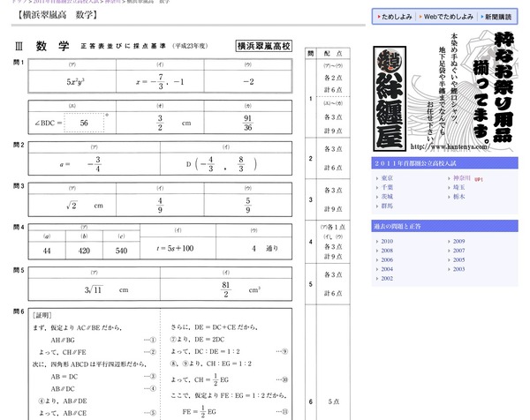
Task: Open the Webでためしよみ link
Action: point(448,17)
